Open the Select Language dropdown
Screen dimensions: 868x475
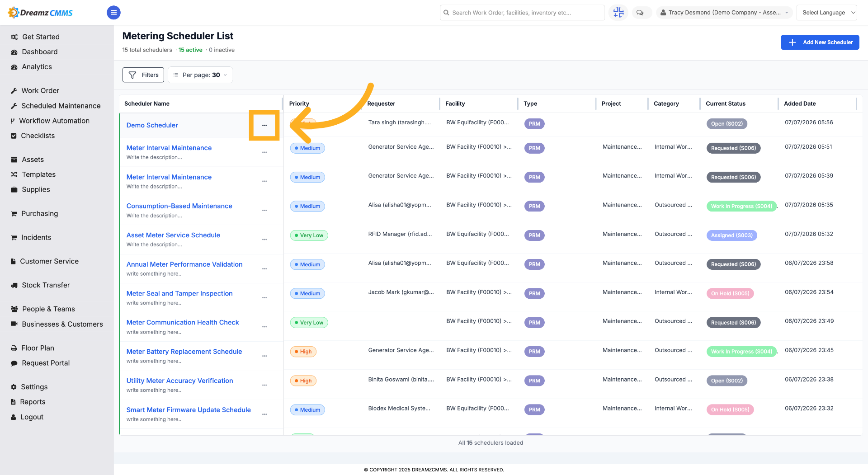(827, 13)
